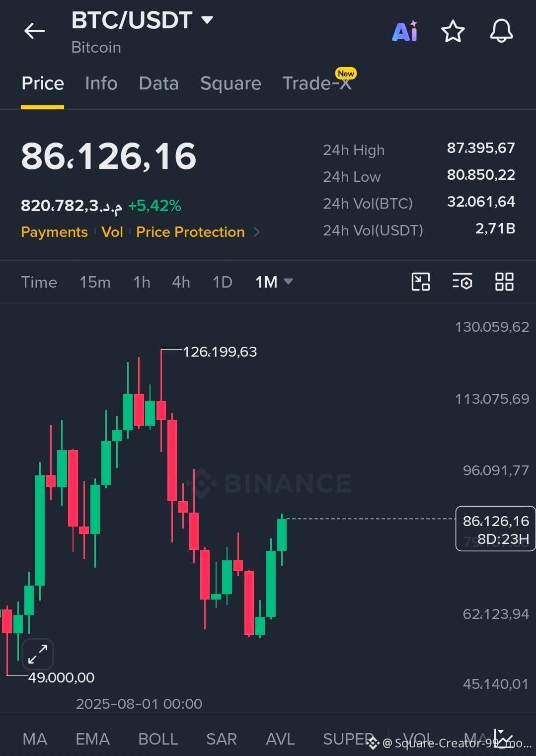Switch to the Square tab
This screenshot has width=536, height=756.
(230, 83)
